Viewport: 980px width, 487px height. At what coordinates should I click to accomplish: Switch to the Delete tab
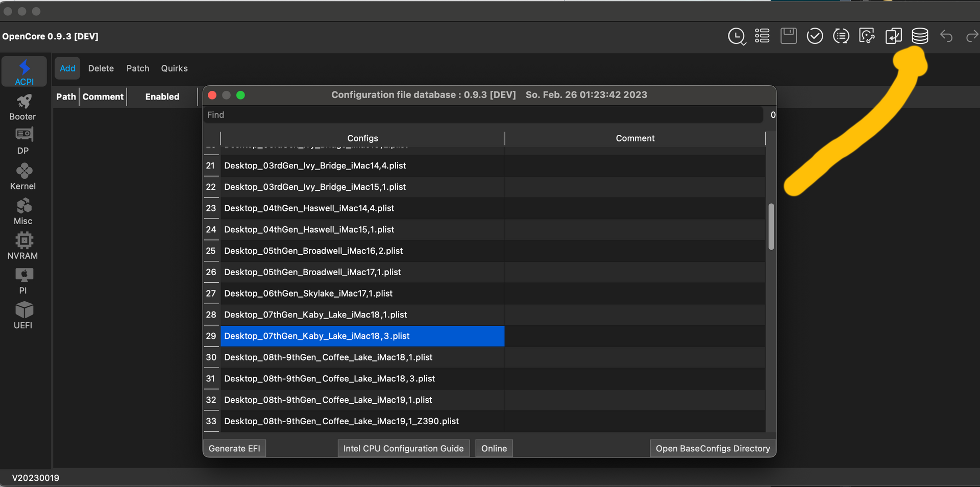click(101, 68)
